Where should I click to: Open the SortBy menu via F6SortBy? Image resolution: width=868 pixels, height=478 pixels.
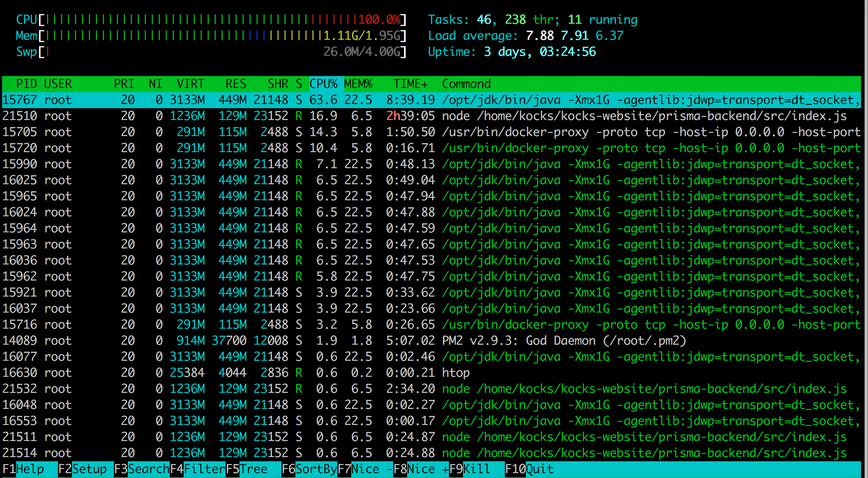coord(309,469)
